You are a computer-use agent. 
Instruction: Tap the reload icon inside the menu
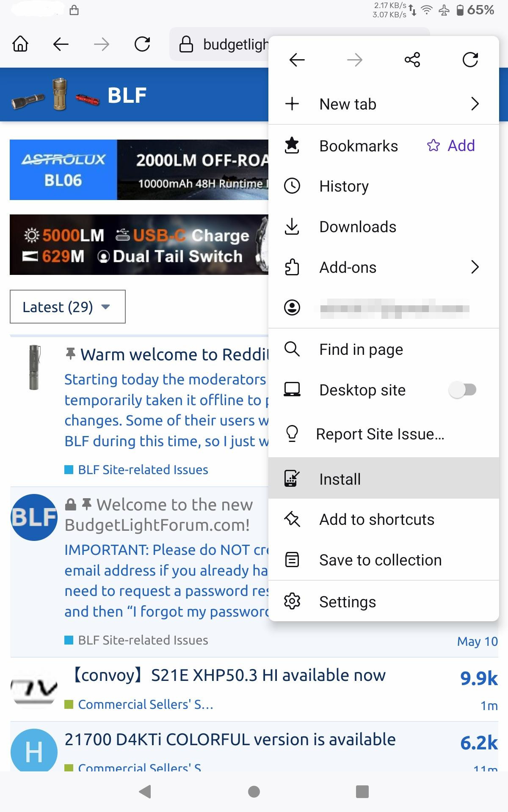click(x=470, y=60)
